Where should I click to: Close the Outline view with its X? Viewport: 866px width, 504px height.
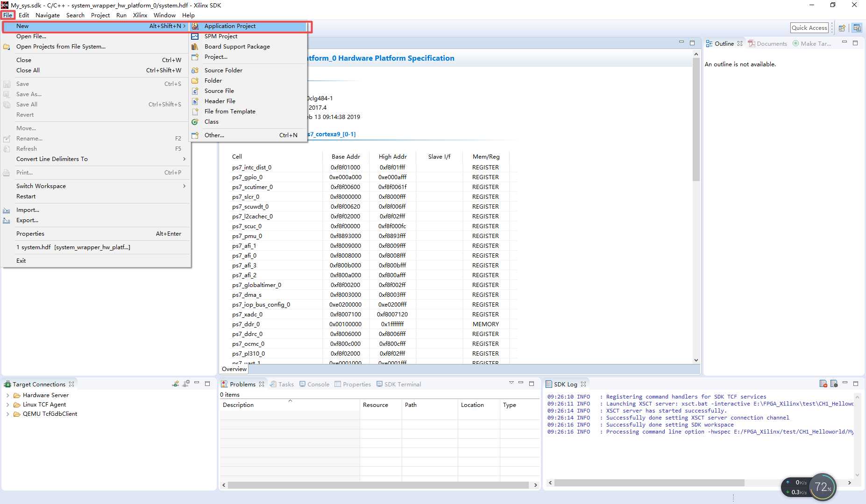pos(740,43)
